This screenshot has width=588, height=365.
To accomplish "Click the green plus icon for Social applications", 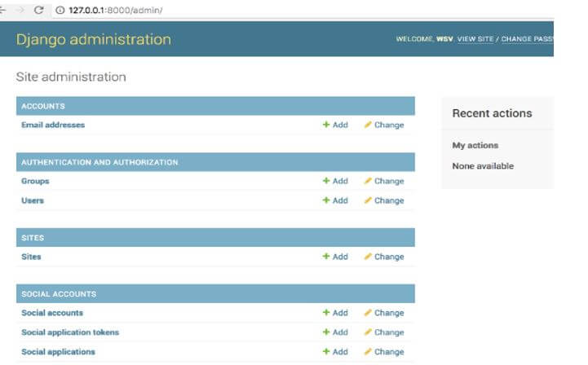I will (326, 351).
